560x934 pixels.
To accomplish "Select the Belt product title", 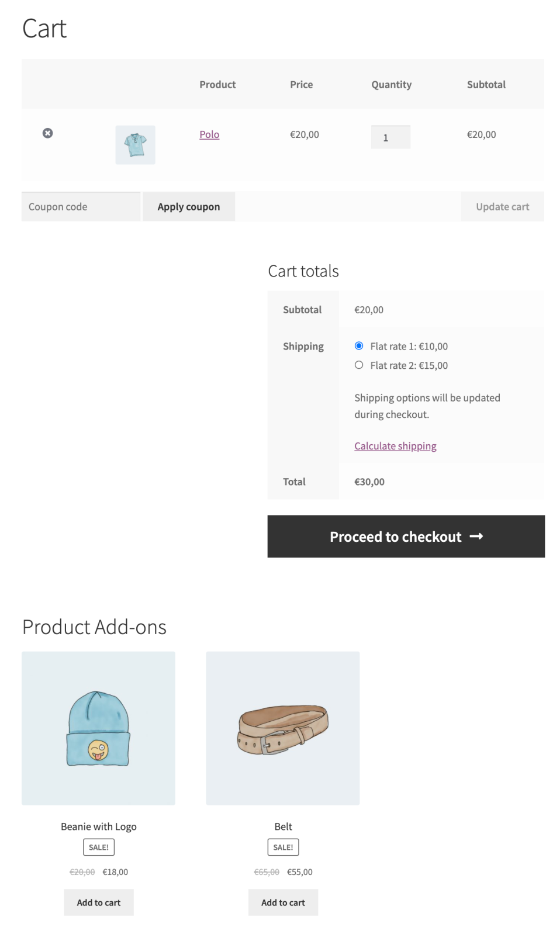I will tap(283, 826).
